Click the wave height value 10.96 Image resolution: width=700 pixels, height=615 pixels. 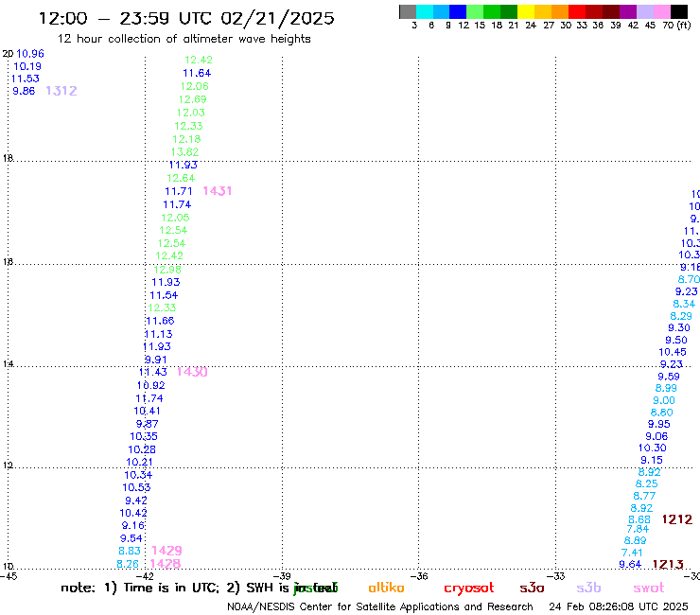point(30,54)
